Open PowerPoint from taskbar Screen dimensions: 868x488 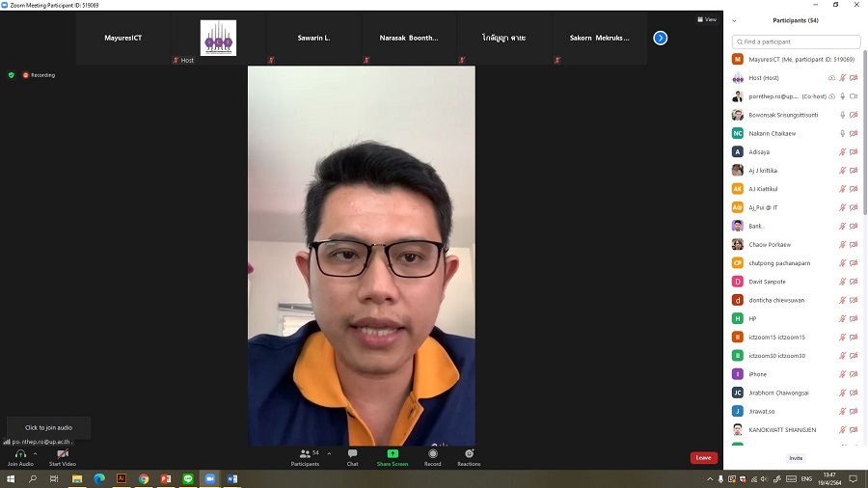click(166, 478)
